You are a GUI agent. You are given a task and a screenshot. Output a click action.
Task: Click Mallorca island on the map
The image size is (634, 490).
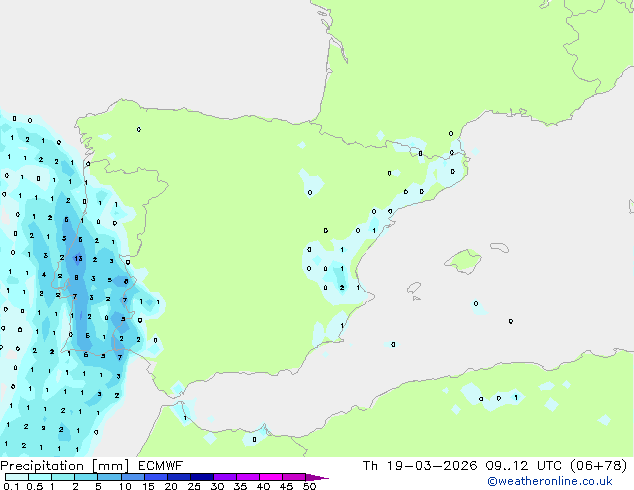[x=463, y=261]
